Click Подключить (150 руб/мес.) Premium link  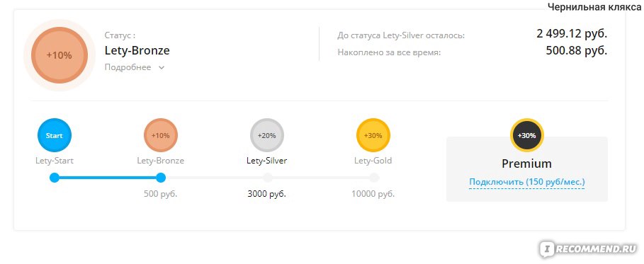(x=527, y=181)
